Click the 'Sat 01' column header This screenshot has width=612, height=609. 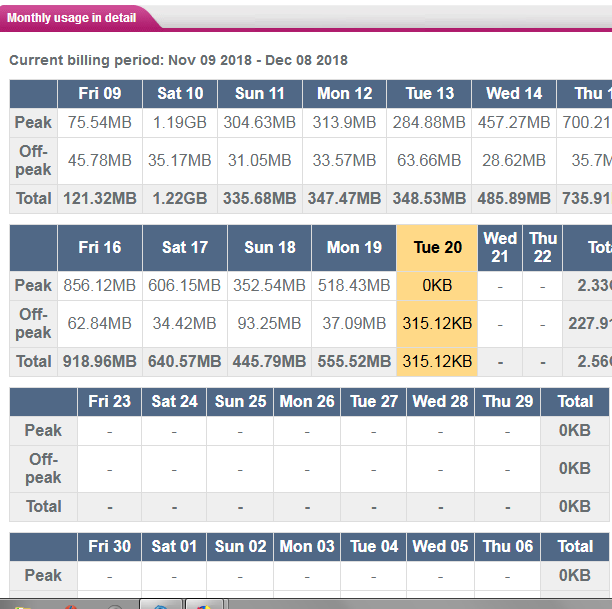[x=174, y=546]
